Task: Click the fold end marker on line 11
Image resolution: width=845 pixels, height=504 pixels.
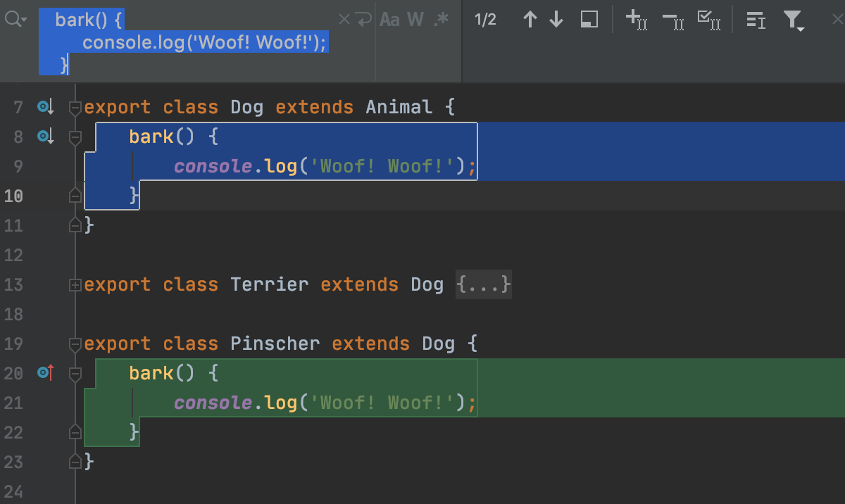Action: pos(75,225)
